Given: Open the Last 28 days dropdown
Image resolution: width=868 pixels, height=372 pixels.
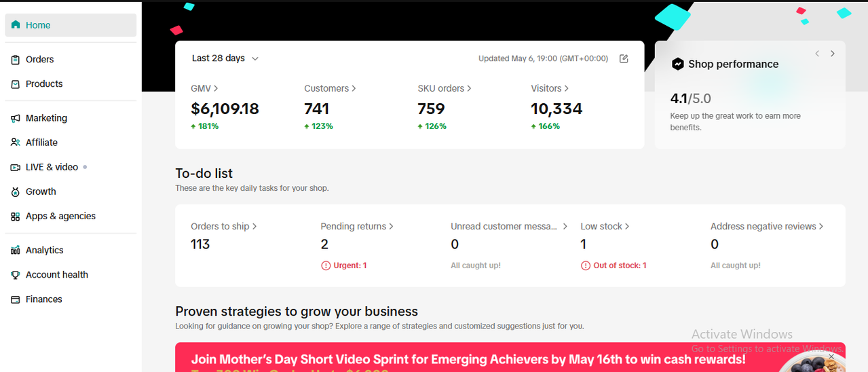Looking at the screenshot, I should point(225,58).
